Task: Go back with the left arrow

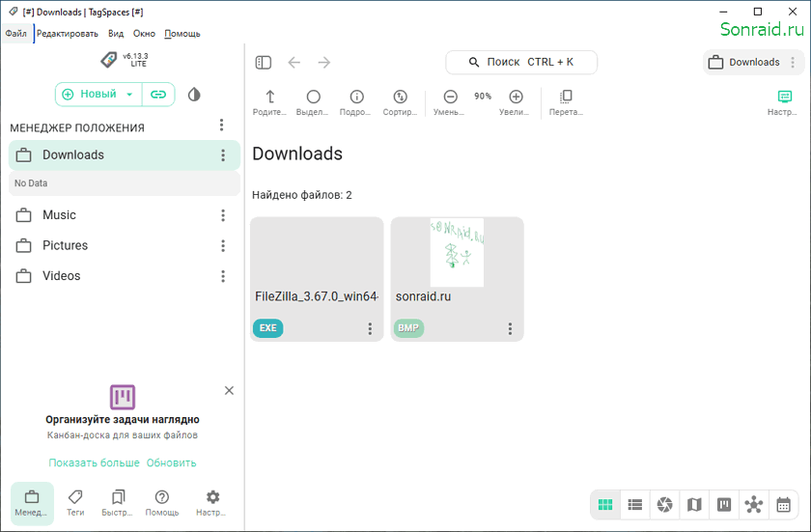Action: [294, 63]
